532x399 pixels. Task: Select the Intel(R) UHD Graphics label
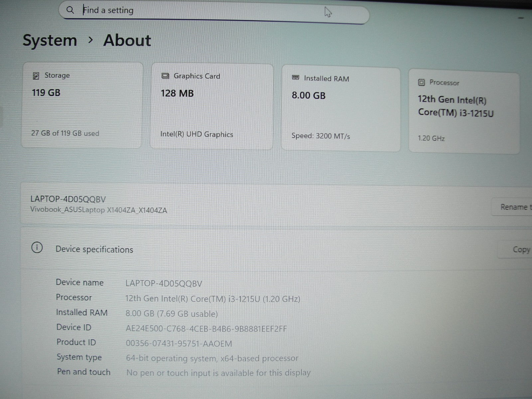point(197,134)
